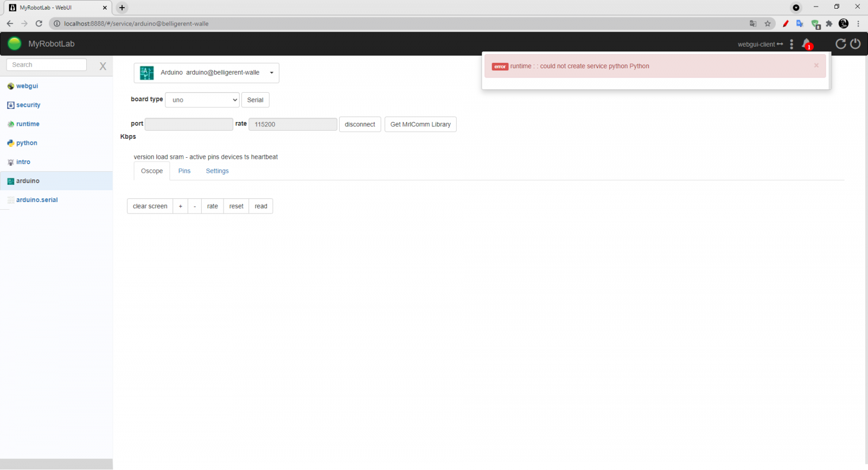Switch to the Settings tab
Viewport: 868px width, 470px height.
point(217,171)
